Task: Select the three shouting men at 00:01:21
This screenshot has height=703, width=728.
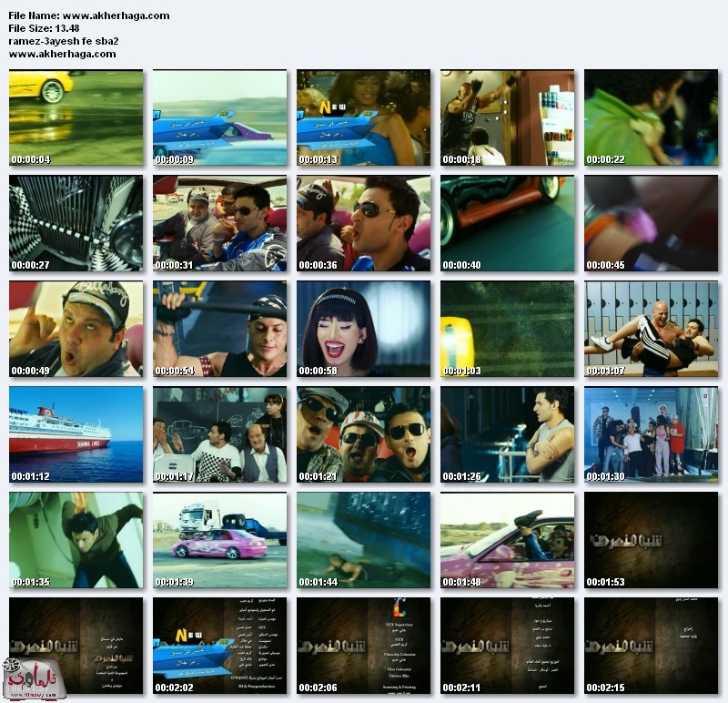Action: (363, 434)
